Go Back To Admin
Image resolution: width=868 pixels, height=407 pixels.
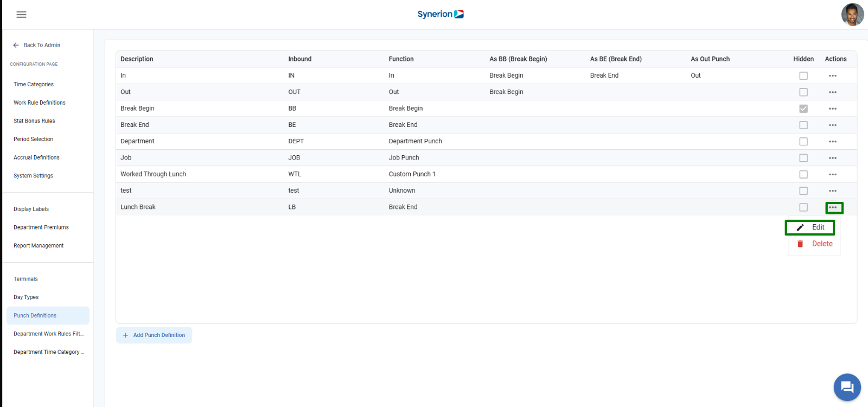coord(36,45)
